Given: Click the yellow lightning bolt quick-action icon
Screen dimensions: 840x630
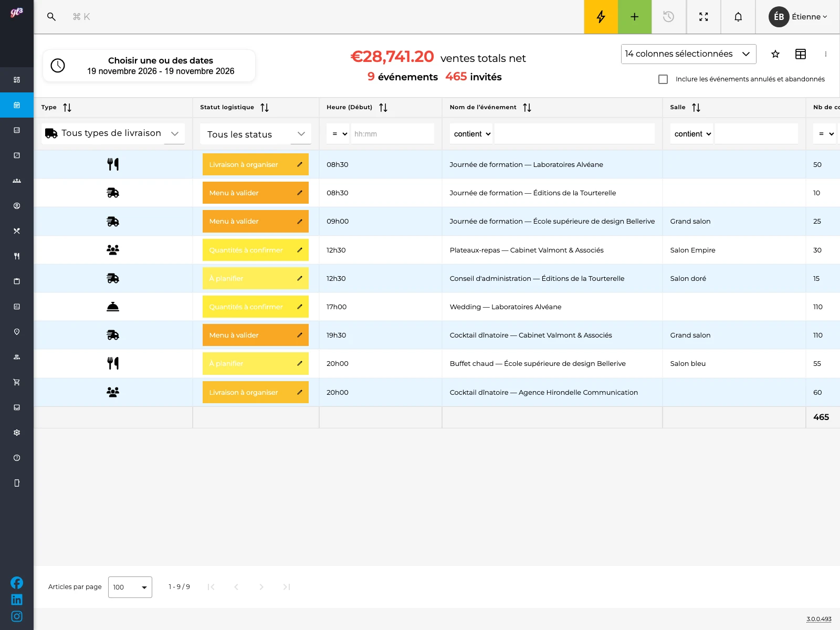Looking at the screenshot, I should pos(601,17).
